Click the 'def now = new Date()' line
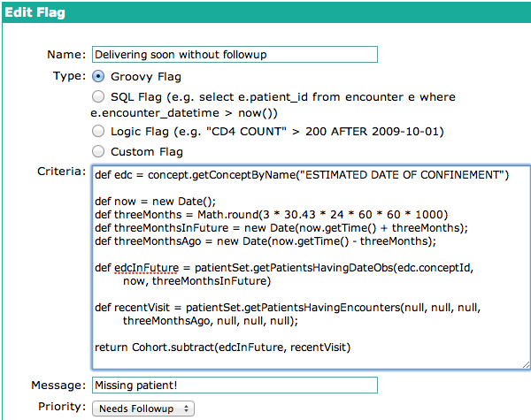Screen dimensions: 531x420 pos(155,202)
